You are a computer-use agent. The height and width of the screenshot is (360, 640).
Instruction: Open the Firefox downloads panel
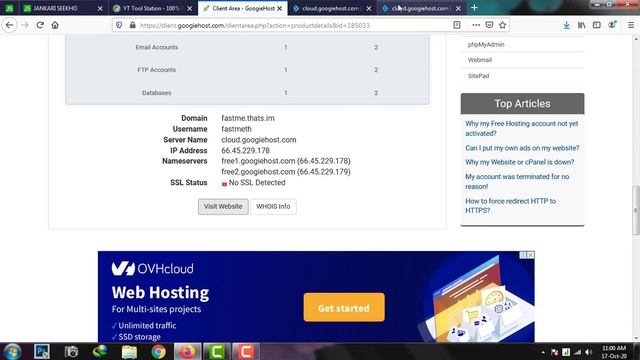pos(567,25)
